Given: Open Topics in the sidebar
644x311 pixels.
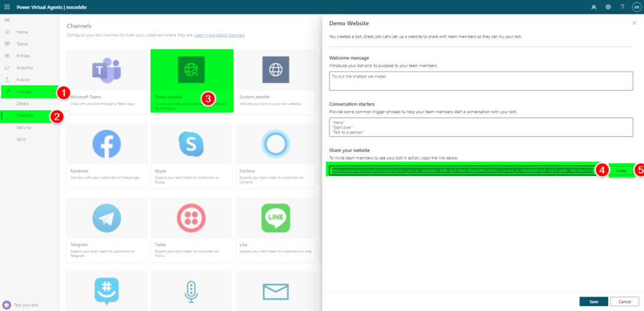Looking at the screenshot, I should [x=22, y=44].
